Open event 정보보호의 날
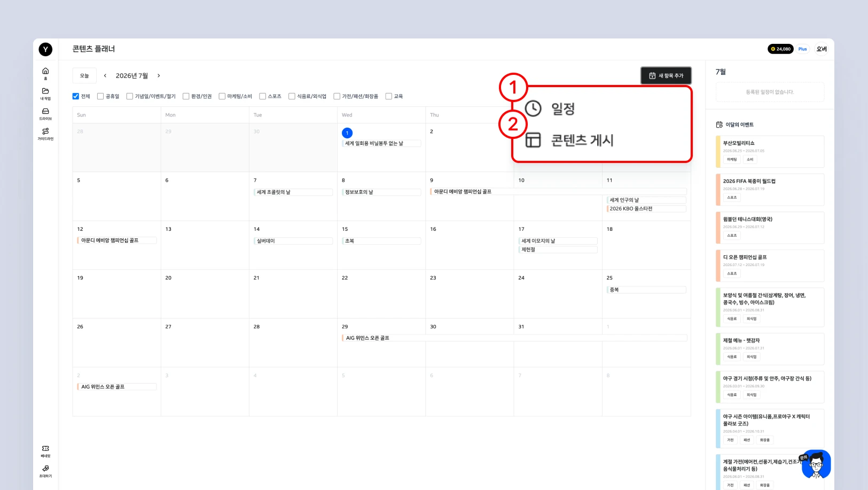Viewport: 868px width, 490px height. point(381,192)
